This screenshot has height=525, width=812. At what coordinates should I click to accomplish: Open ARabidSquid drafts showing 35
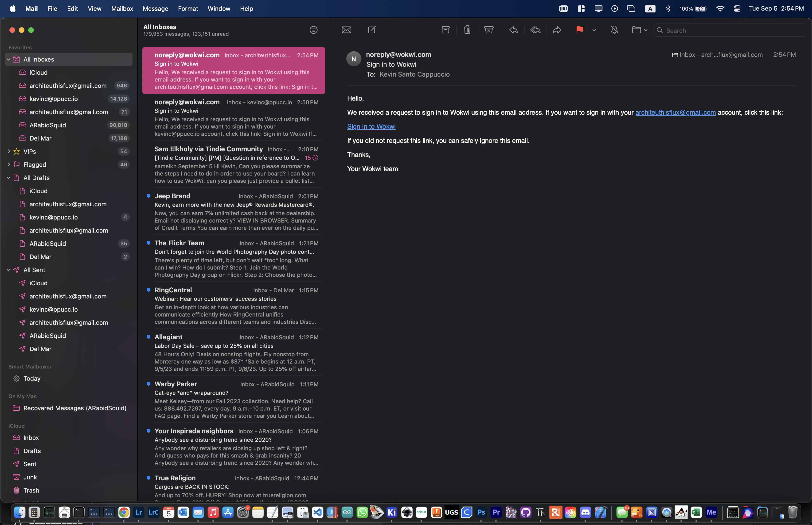(x=69, y=244)
